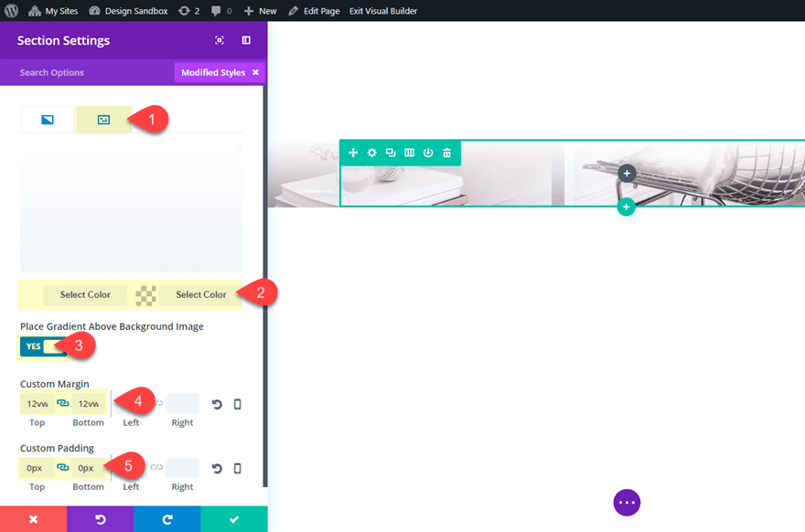The height and width of the screenshot is (532, 805).
Task: Change column structure with the grid icon
Action: point(410,153)
